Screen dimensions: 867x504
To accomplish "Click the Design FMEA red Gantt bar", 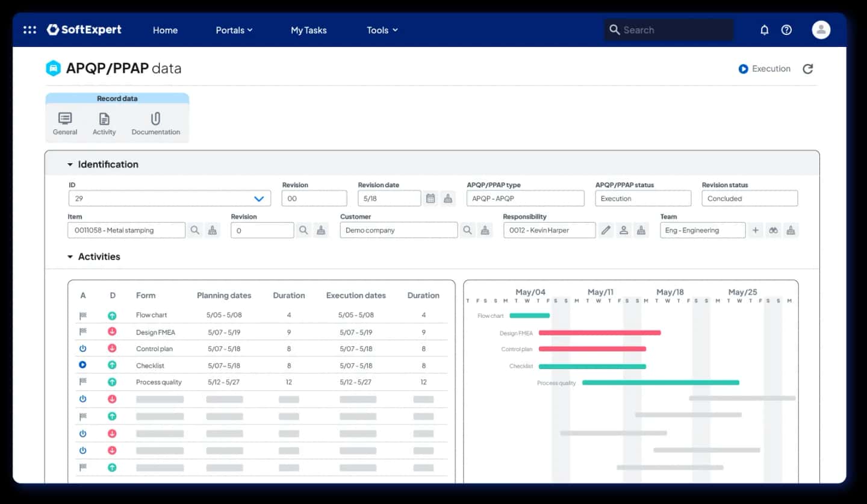I will (600, 332).
